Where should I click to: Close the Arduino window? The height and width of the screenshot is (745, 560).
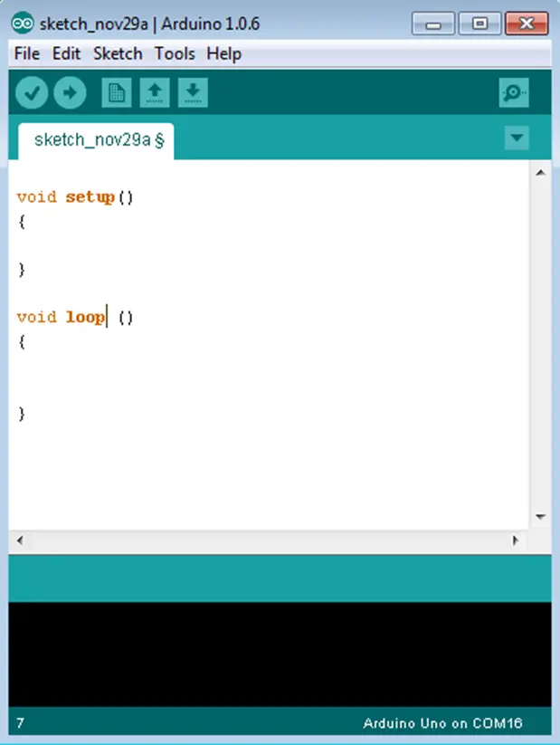click(527, 24)
